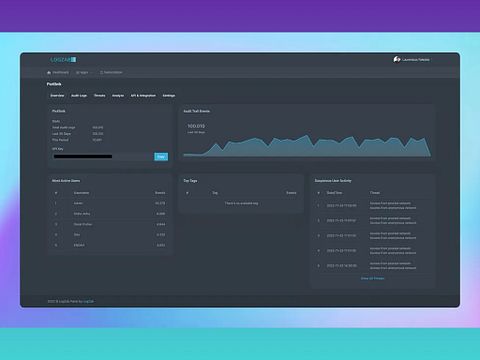Open the Threats tab
The image size is (480, 360).
pyautogui.click(x=99, y=96)
